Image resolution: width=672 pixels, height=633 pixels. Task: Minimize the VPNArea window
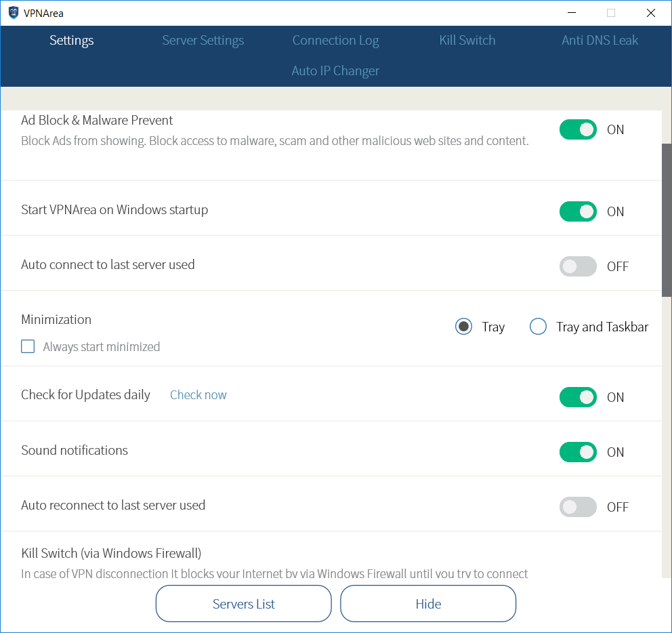[x=572, y=13]
